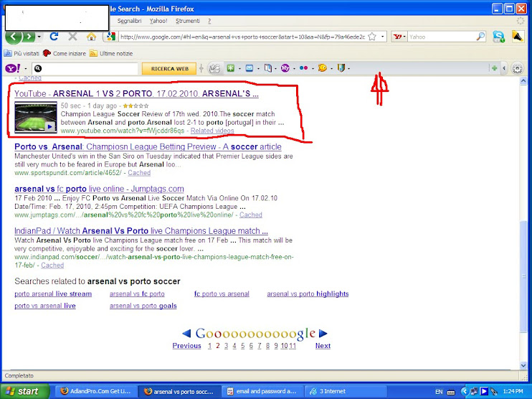Click the YouTube video thumbnail
This screenshot has height=399, width=532.
[x=36, y=117]
